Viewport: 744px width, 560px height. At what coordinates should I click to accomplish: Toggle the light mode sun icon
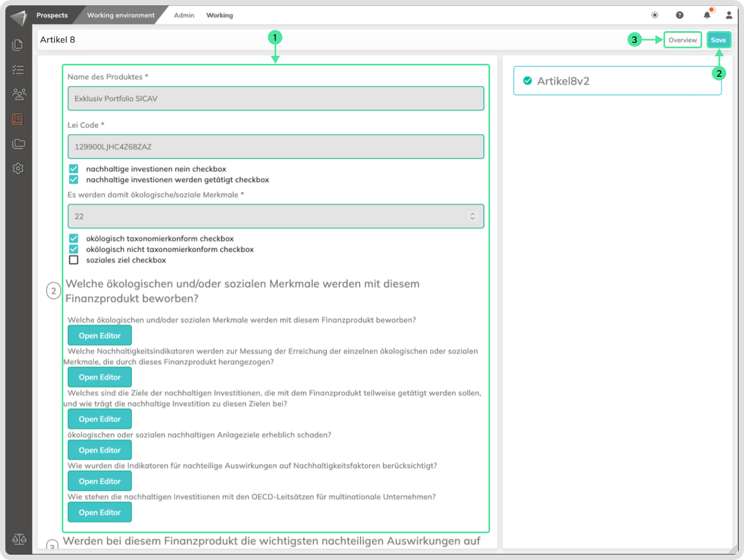coord(655,15)
